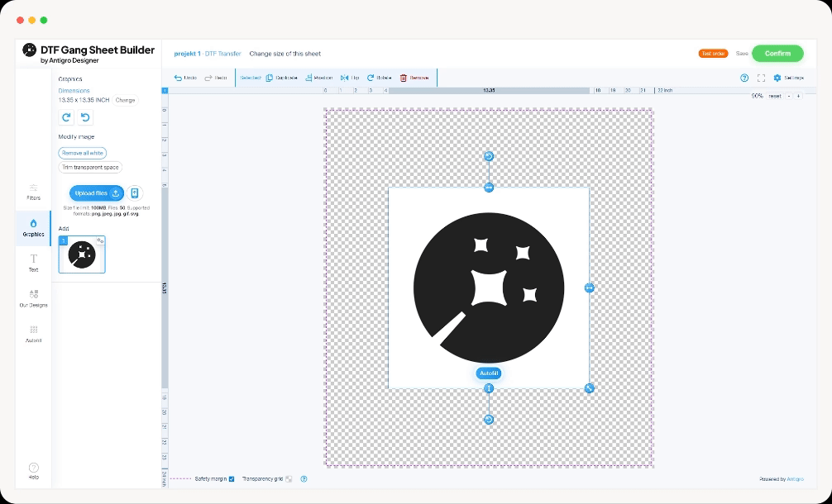Open the Our Designs panel
The image size is (832, 504).
coord(33,298)
